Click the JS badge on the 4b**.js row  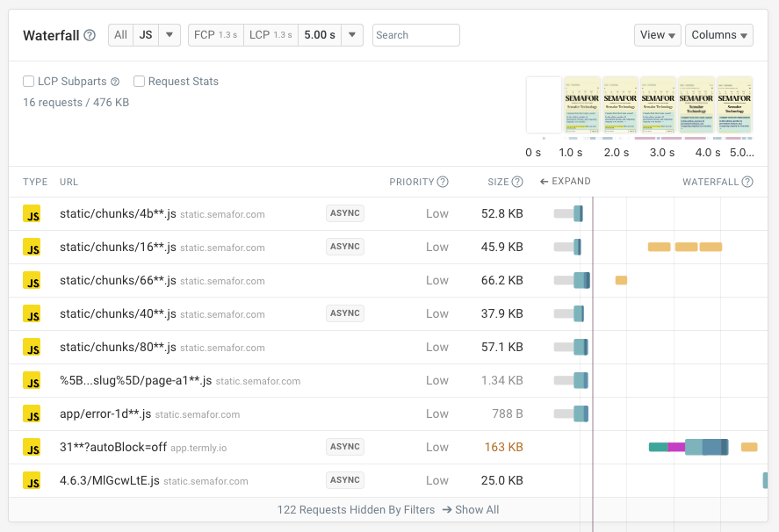(x=32, y=213)
